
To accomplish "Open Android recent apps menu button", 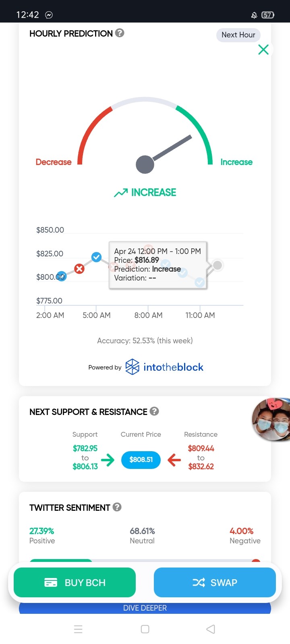I will (79, 629).
